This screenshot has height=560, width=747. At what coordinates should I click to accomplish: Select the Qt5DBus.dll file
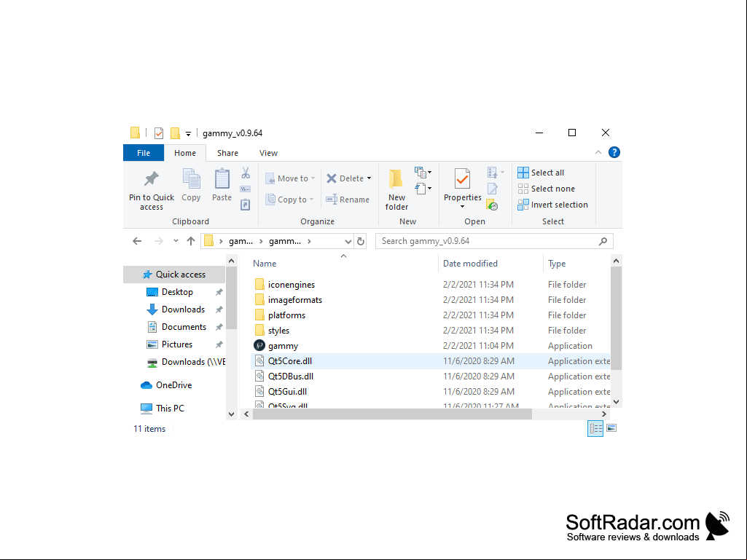290,376
